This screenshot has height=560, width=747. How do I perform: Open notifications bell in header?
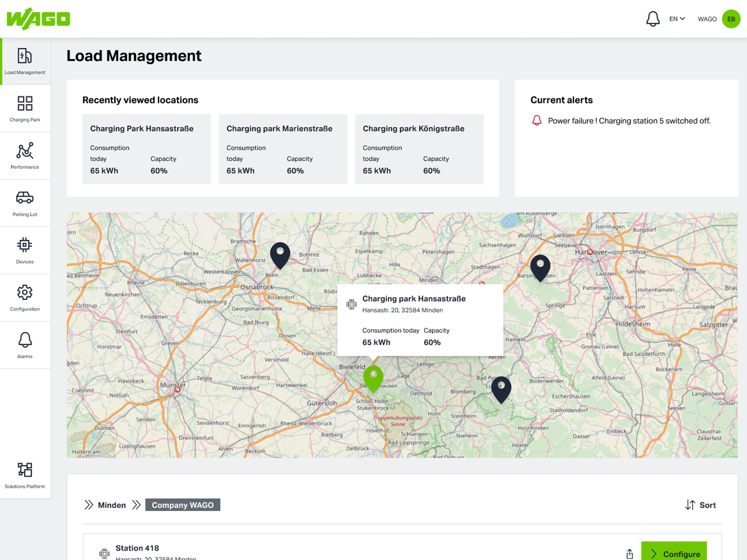653,19
